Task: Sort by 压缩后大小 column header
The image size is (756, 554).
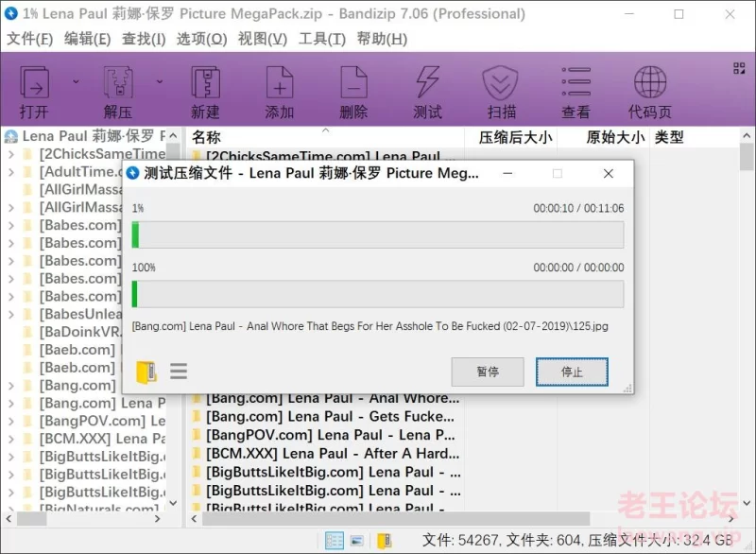Action: point(515,137)
